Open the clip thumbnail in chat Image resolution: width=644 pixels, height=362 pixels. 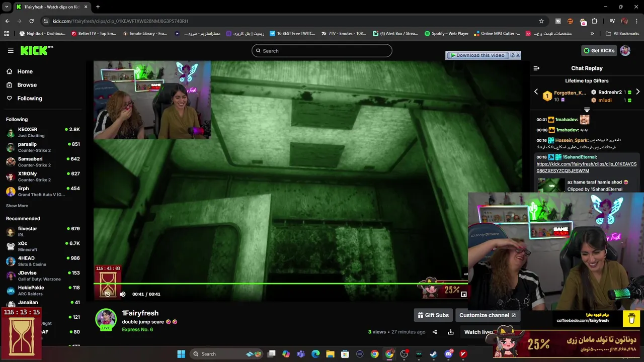[x=550, y=185]
